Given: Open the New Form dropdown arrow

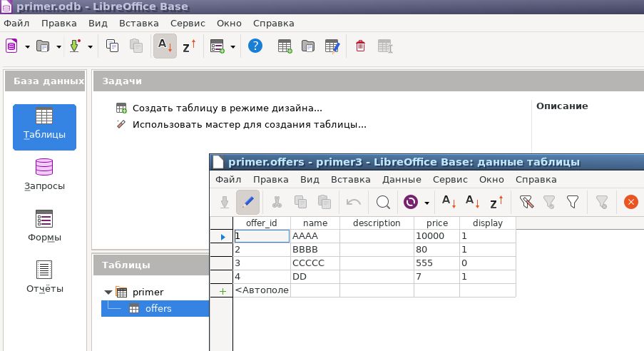Looking at the screenshot, I should (233, 47).
